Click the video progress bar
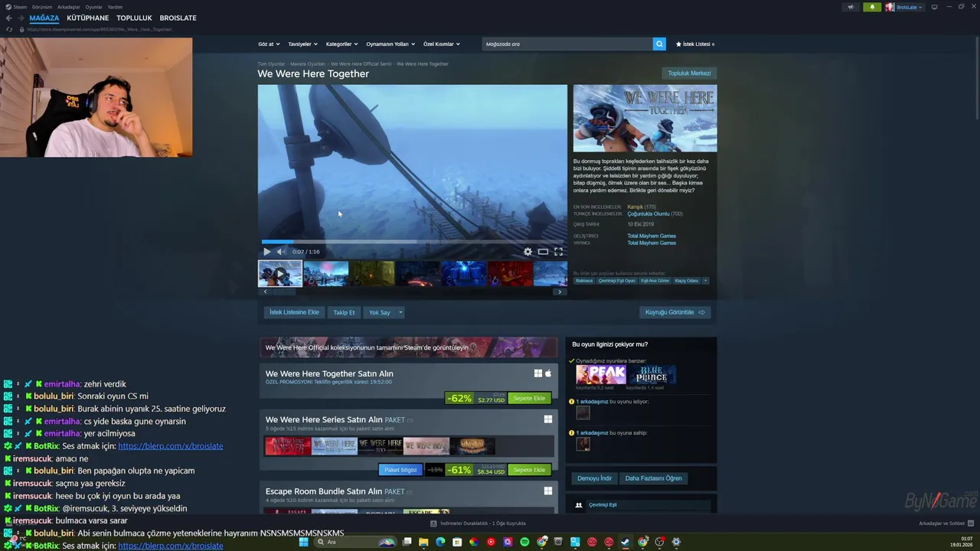980x551 pixels. 413,242
